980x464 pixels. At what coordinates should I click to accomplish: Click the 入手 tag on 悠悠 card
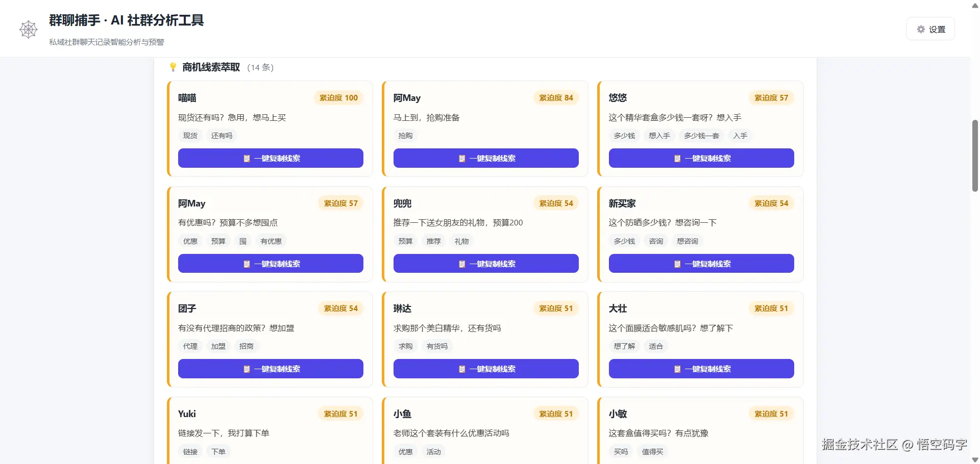(x=740, y=136)
